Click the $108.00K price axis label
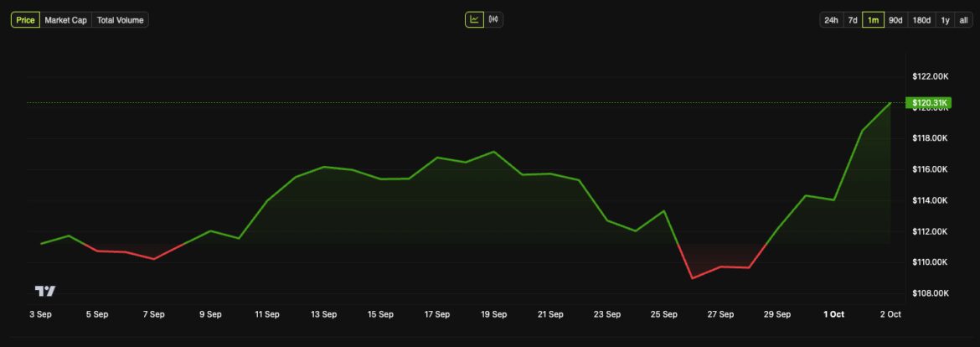Screen dimensions: 980x347 coord(930,293)
